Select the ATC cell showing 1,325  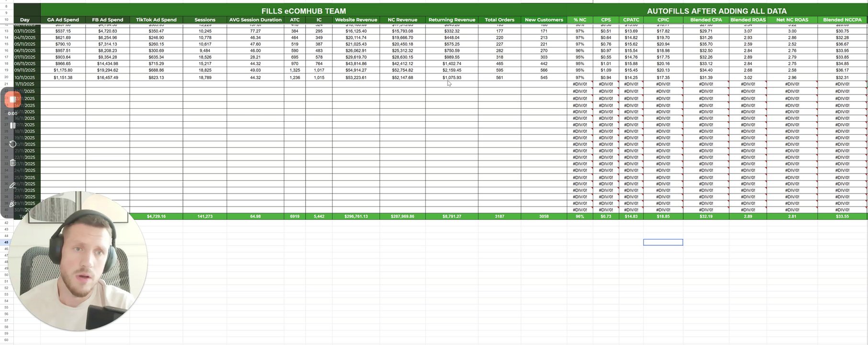coord(294,70)
